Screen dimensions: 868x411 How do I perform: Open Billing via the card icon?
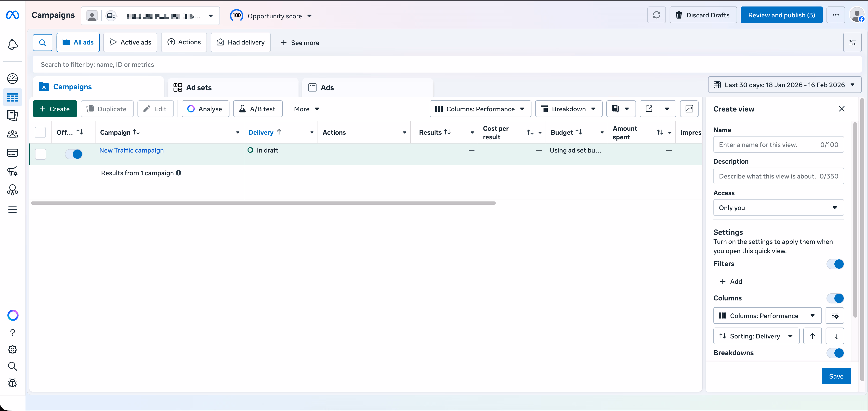tap(13, 153)
